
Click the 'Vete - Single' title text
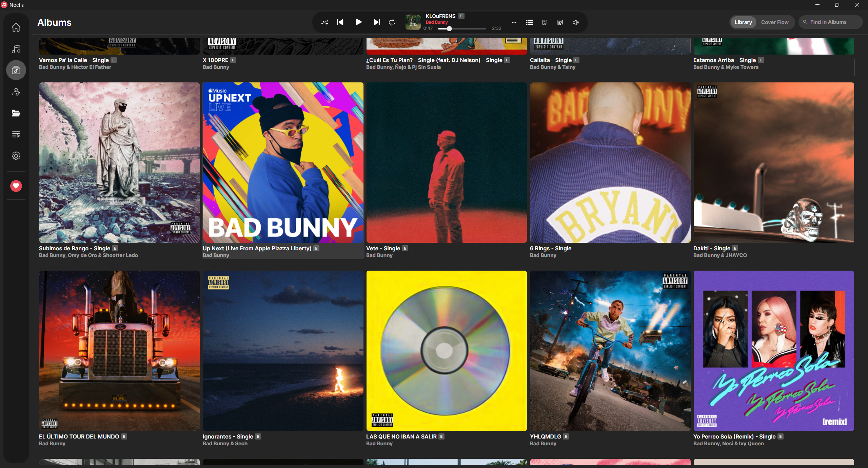383,248
